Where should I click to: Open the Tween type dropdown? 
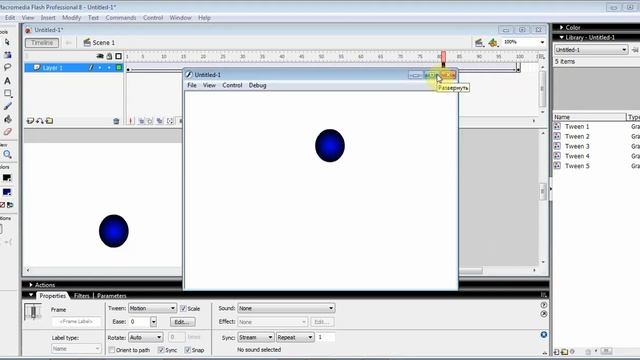(x=152, y=308)
